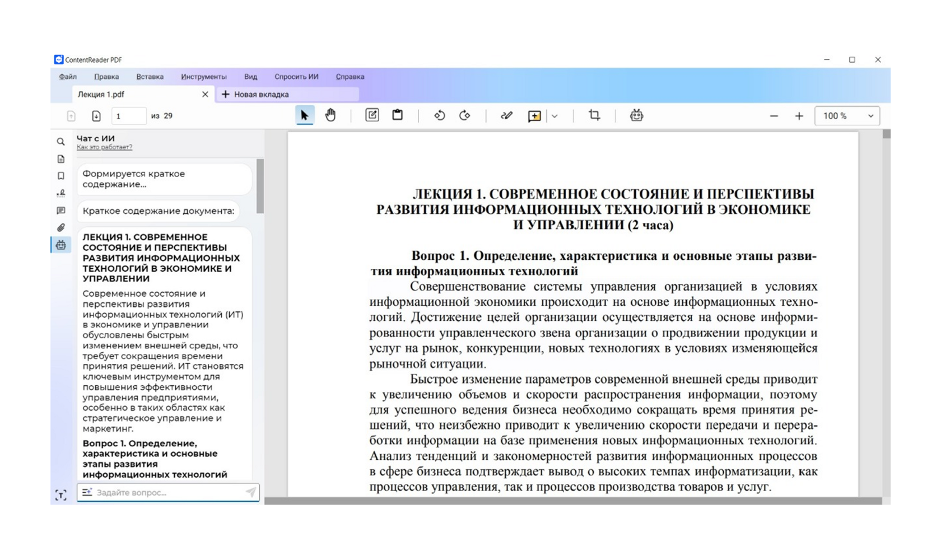
Task: Go to the previous page
Action: point(71,116)
